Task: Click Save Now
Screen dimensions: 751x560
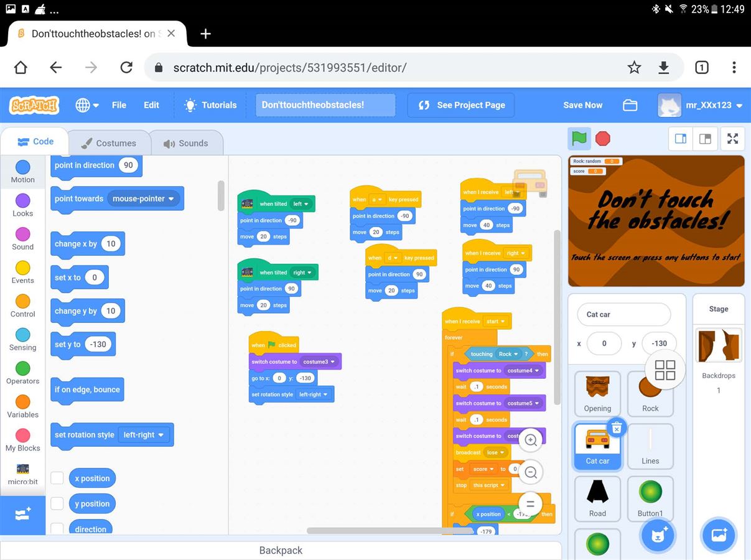Action: tap(582, 105)
